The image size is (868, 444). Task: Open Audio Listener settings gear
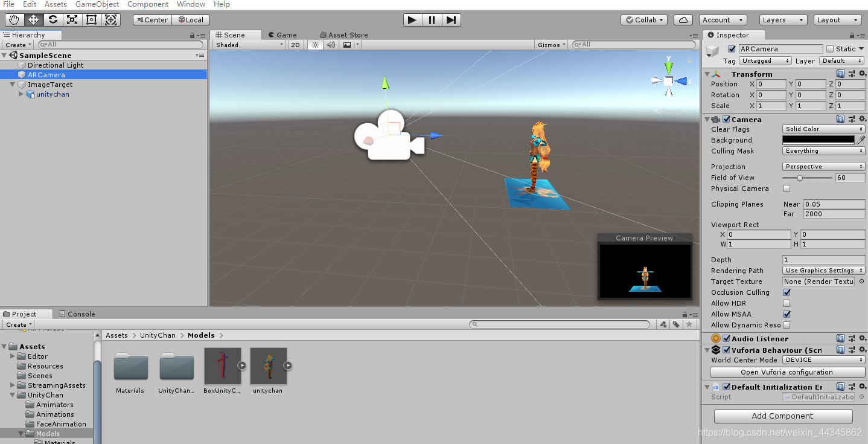point(862,338)
